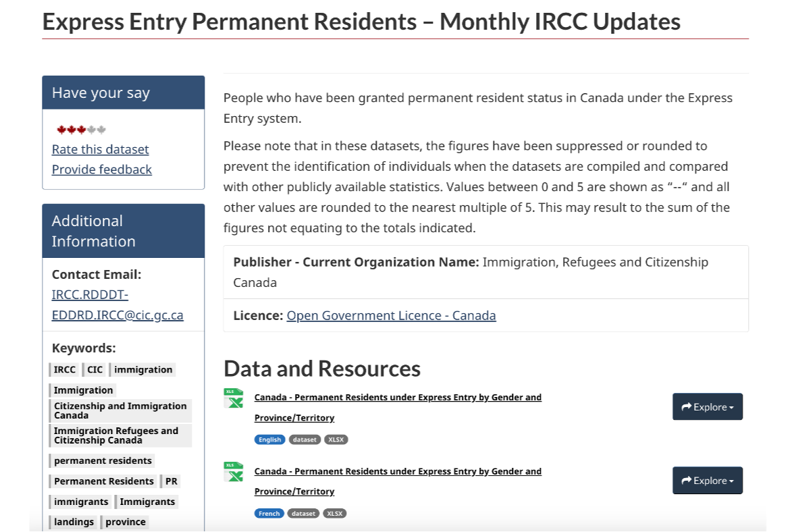Click the lowercase immigration keyword tag

[x=143, y=369]
